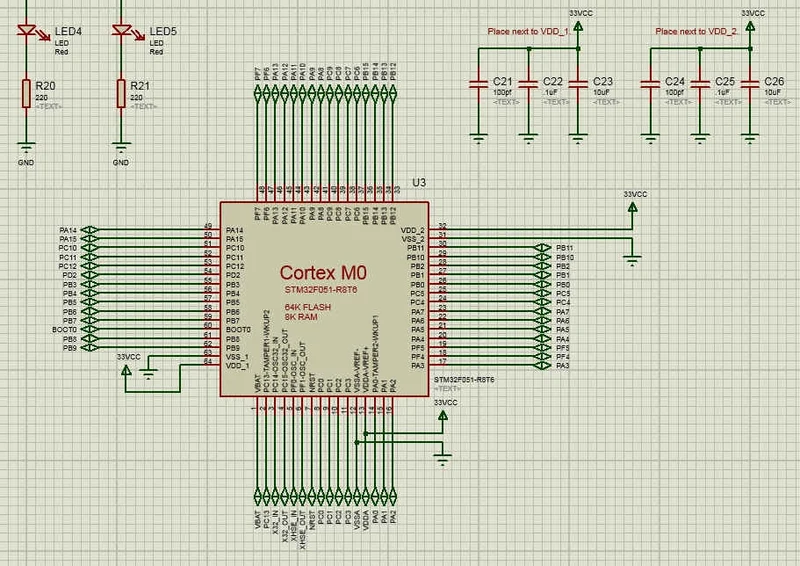Screen dimensions: 800x566
Task: Click the NRST net label below chip
Action: (x=311, y=521)
